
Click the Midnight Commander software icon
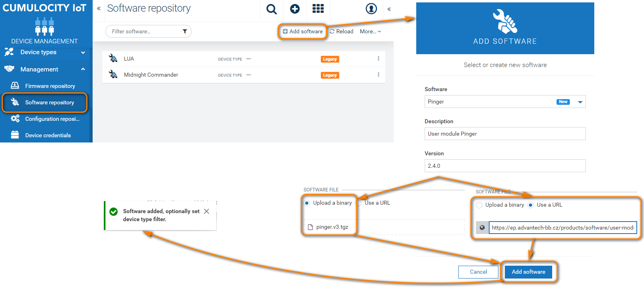[x=113, y=75]
